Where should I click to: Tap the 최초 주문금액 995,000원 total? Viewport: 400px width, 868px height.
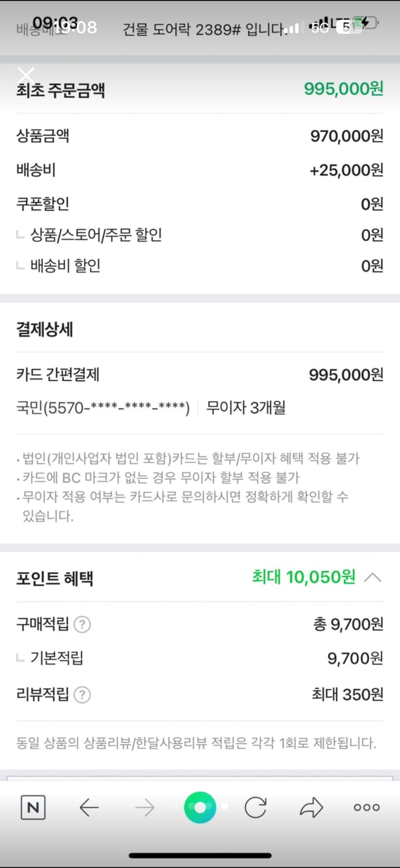[343, 89]
